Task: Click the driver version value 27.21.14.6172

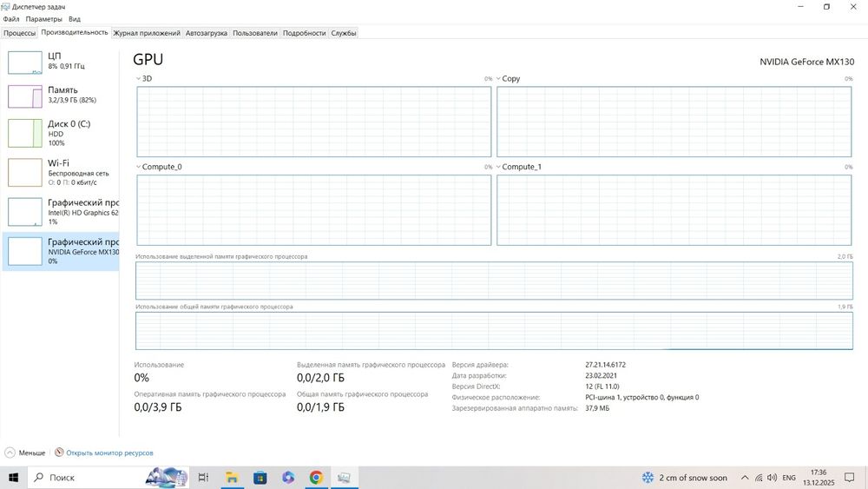Action: (605, 365)
